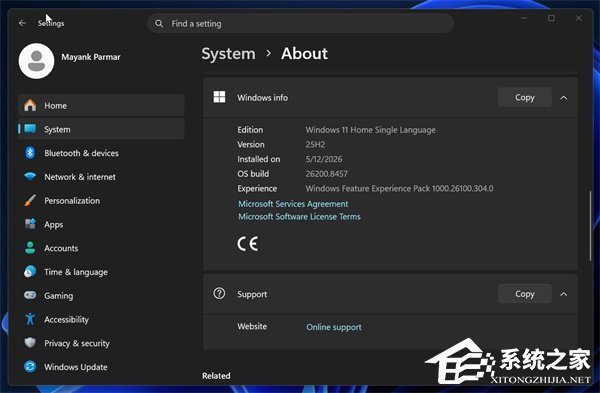
Task: Minimize the Settings window
Action: (524, 18)
